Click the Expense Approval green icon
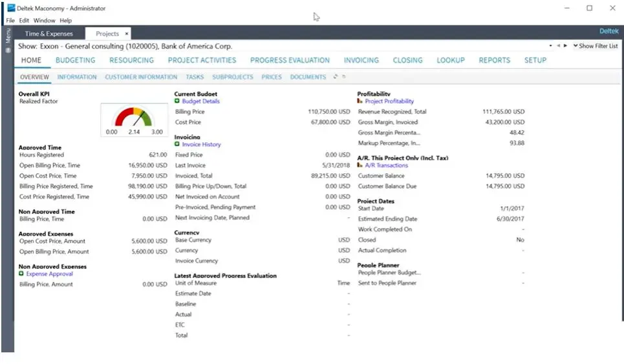Screen dimensions: 624x364 [22, 274]
